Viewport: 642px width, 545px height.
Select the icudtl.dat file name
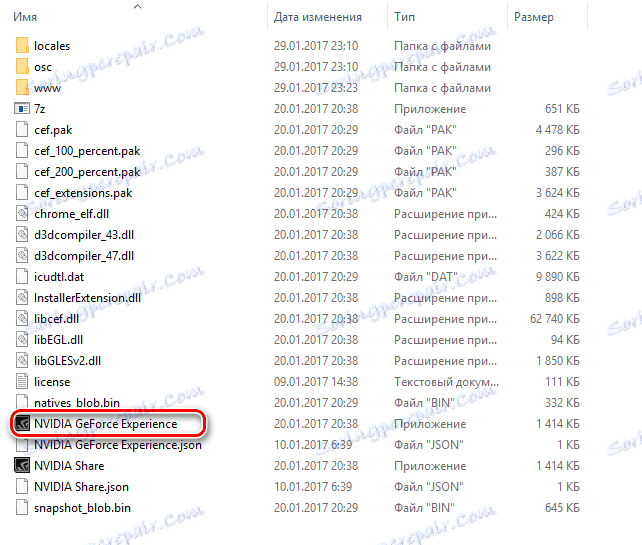point(59,277)
